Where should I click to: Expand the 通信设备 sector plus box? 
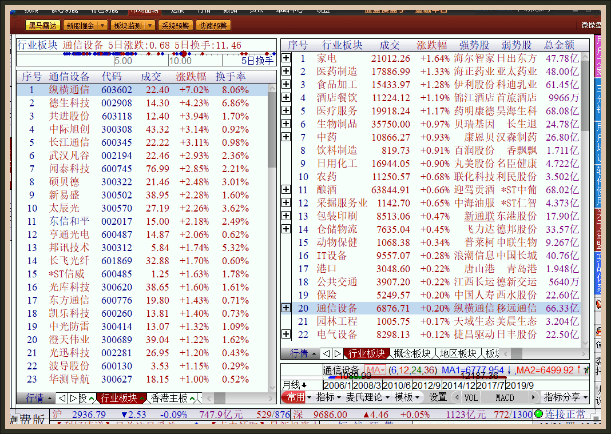point(286,308)
